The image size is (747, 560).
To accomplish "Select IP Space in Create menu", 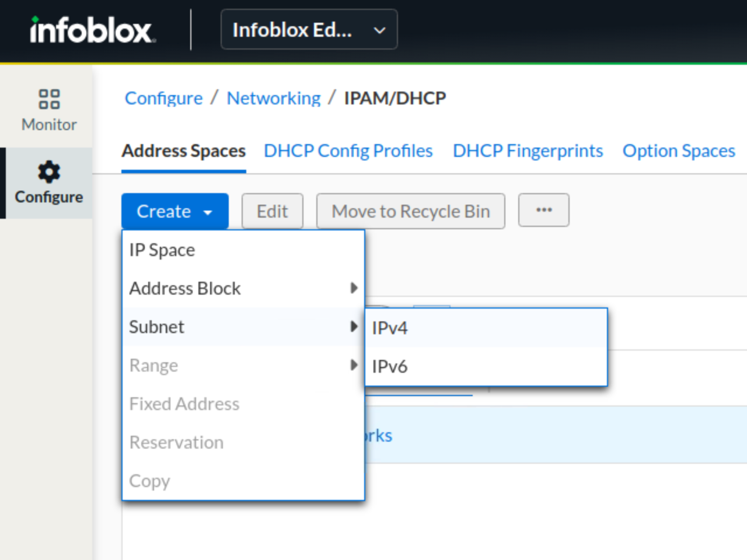I will tap(162, 250).
